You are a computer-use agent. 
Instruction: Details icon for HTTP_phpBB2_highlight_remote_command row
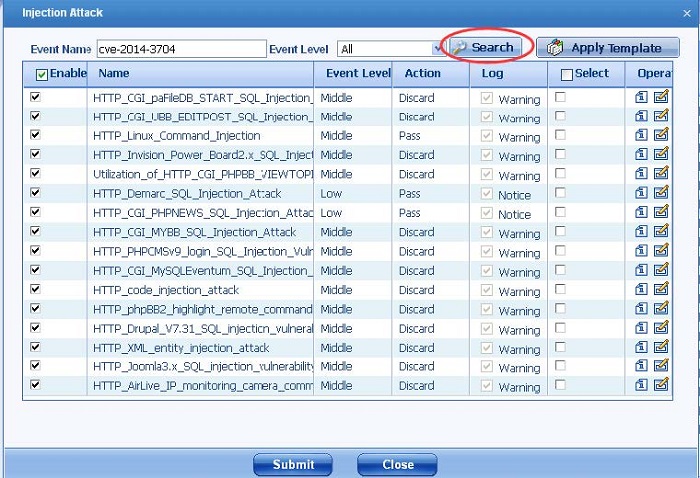[x=641, y=308]
